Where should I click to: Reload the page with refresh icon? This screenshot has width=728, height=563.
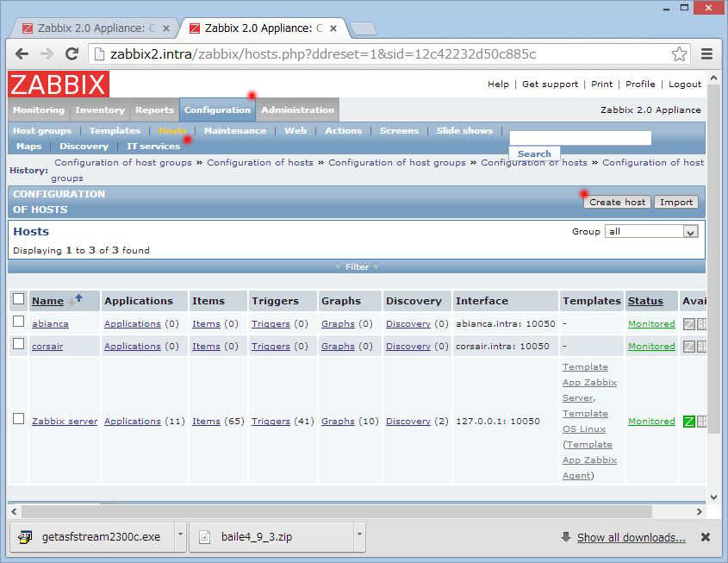(72, 53)
